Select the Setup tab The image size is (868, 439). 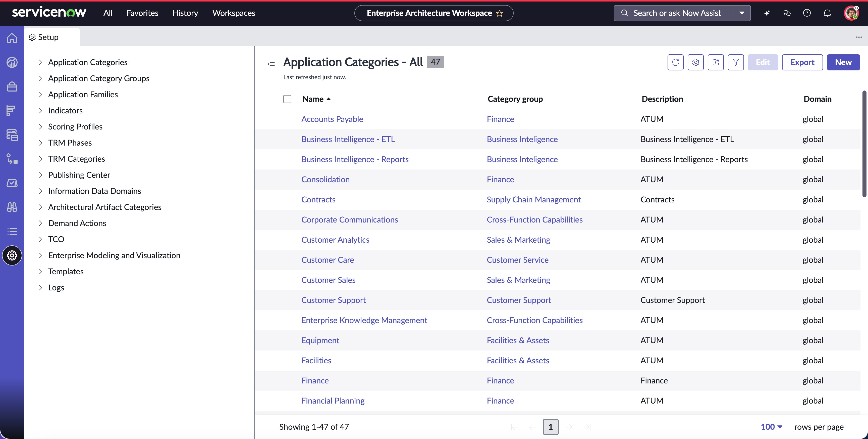52,37
